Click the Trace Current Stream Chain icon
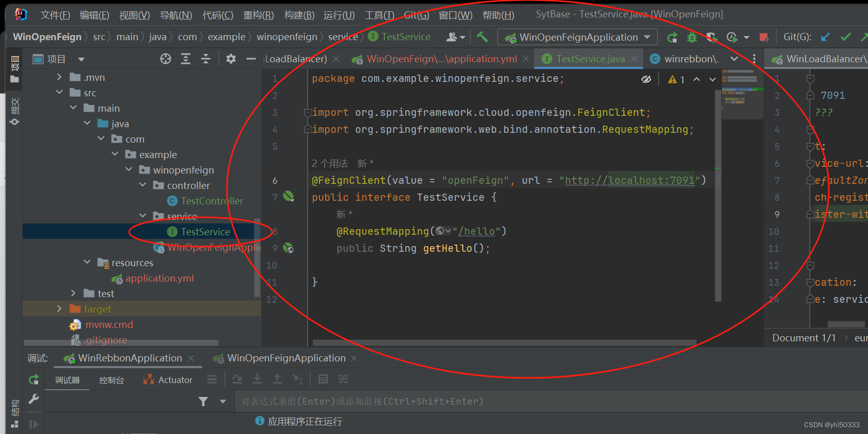868x434 pixels. (343, 379)
